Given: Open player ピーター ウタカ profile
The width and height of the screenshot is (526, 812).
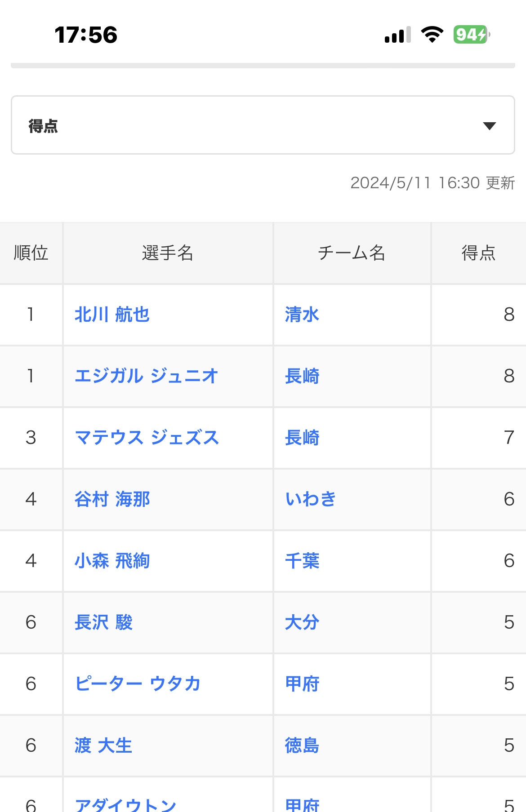Looking at the screenshot, I should coord(138,684).
